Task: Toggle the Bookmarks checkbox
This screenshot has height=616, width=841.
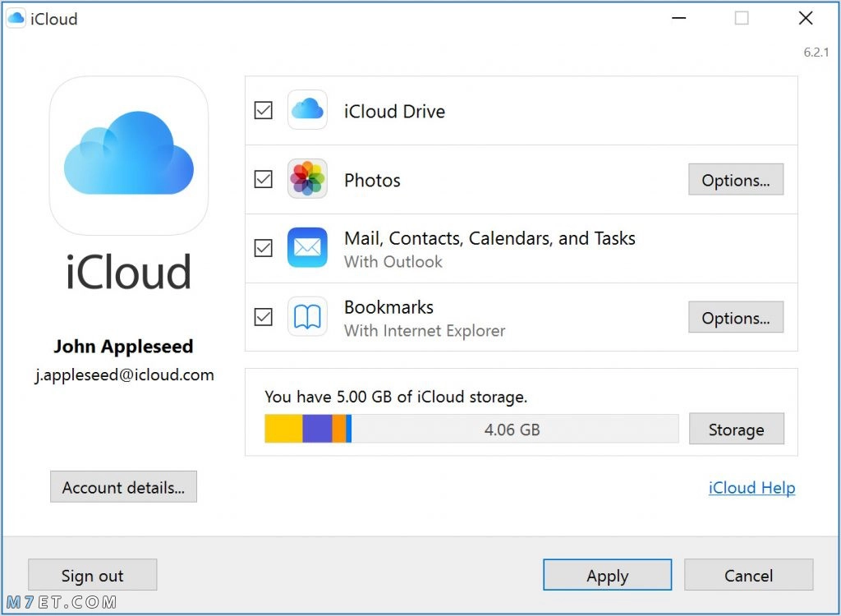Action: click(264, 316)
